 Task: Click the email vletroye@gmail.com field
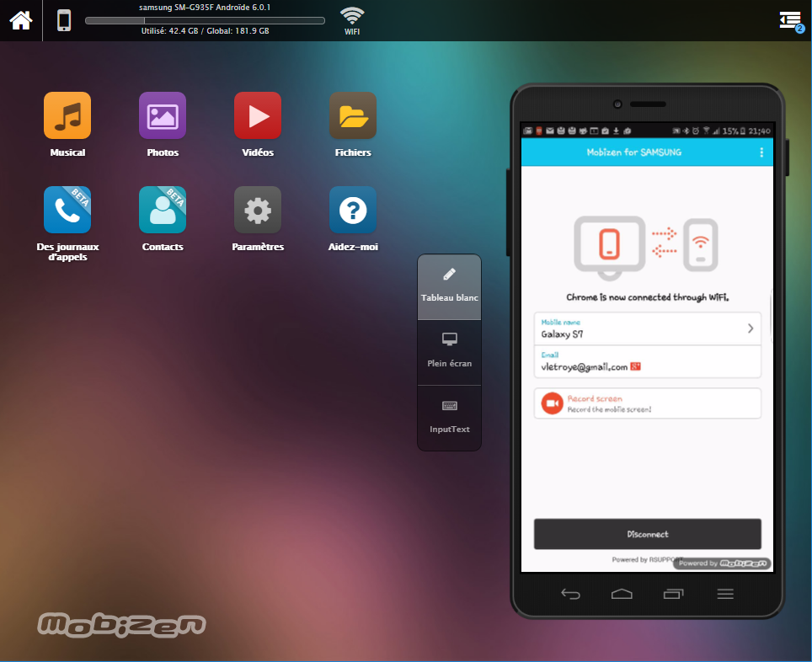[647, 361]
